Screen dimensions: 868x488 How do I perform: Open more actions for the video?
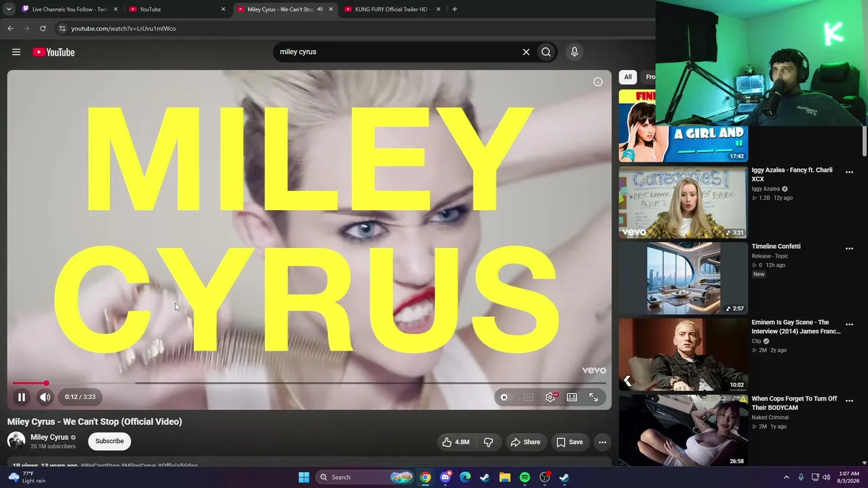[x=602, y=442]
